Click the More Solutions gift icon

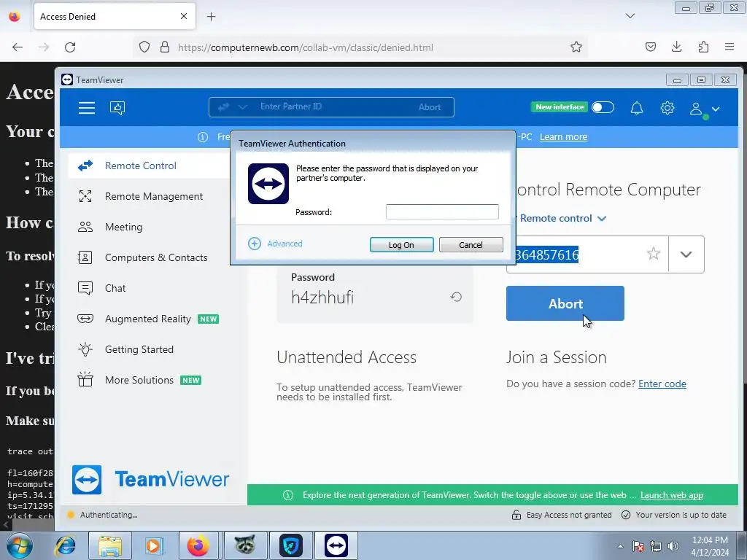coord(85,379)
